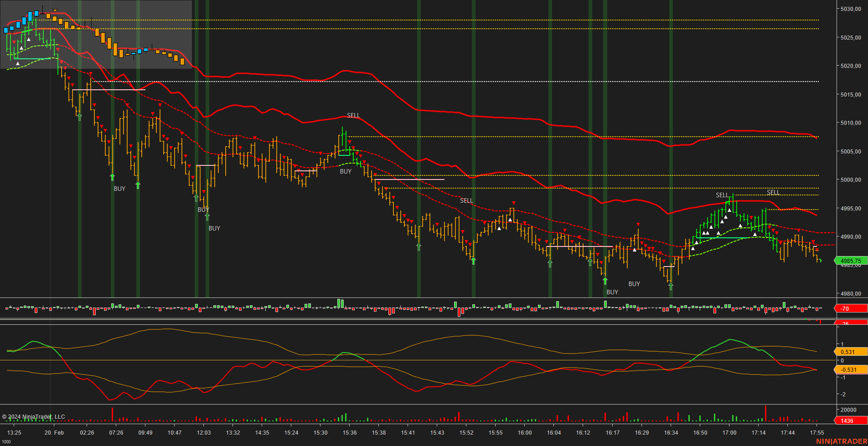The image size is (868, 446).
Task: Click the 15:38 time axis label
Action: pyautogui.click(x=379, y=433)
